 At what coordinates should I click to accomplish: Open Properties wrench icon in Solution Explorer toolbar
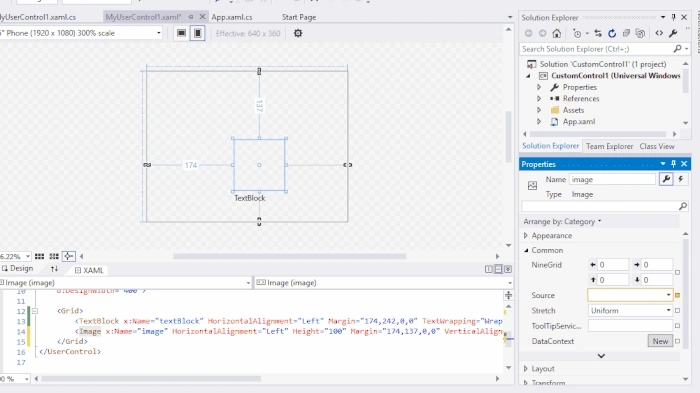673,33
